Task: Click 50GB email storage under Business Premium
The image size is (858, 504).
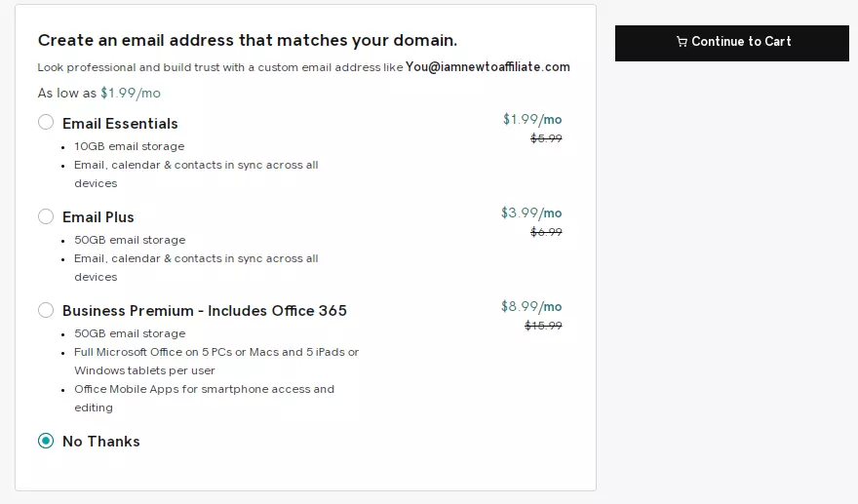Action: [130, 333]
